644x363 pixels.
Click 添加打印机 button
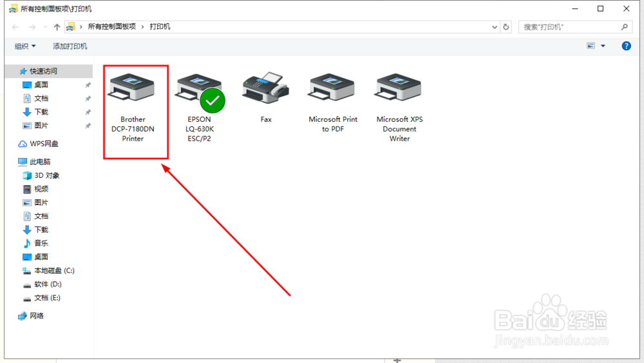(70, 46)
